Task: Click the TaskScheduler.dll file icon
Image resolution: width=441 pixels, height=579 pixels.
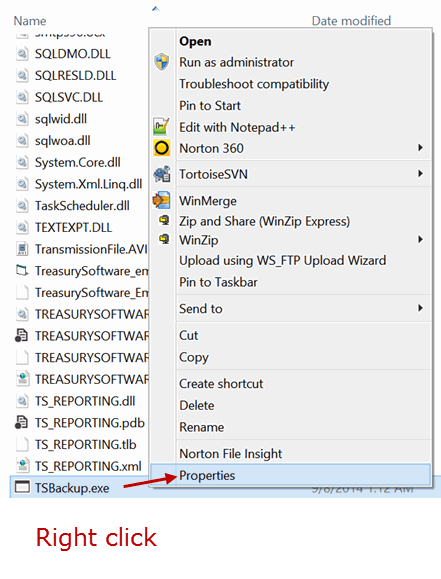Action: 22,206
